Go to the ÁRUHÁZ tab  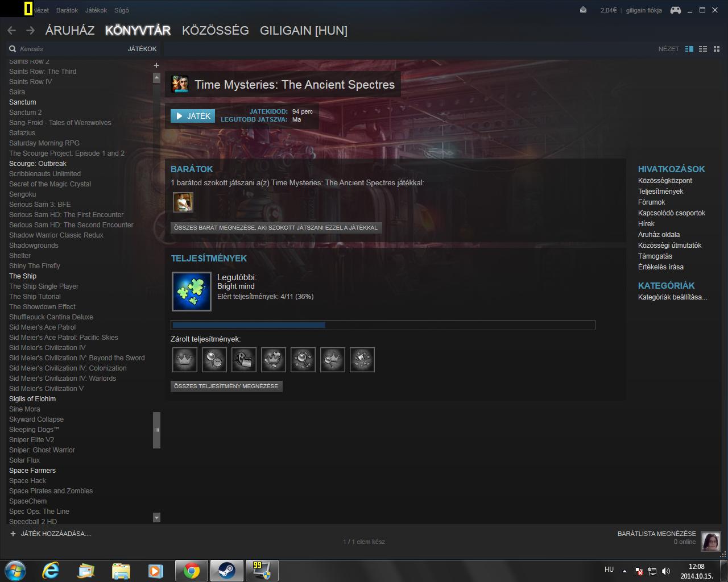70,31
